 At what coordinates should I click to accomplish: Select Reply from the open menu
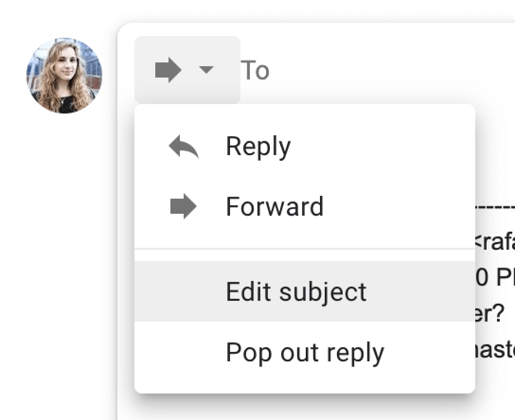258,146
